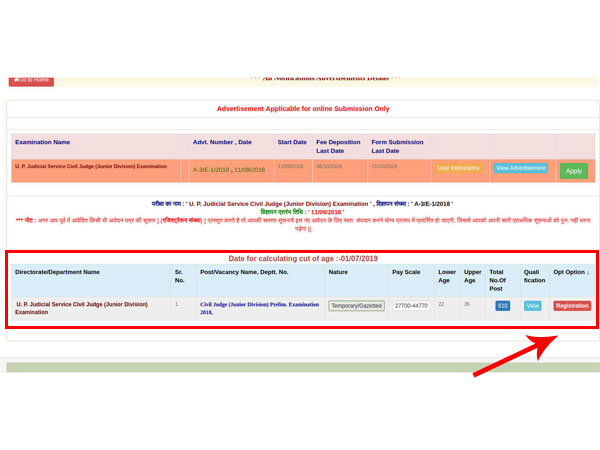Click the Directorate/Department Name column header
Screen dimensions: 600x450
(57, 272)
